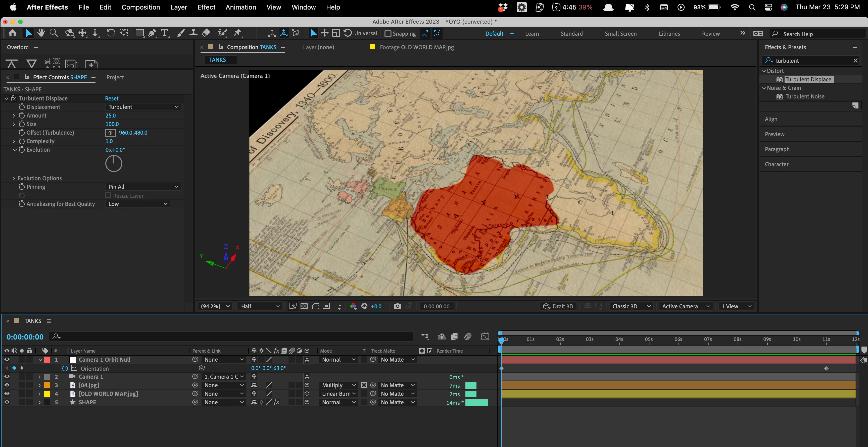This screenshot has height=447, width=868.
Task: Select the Zoom magnifier tool
Action: pos(54,33)
